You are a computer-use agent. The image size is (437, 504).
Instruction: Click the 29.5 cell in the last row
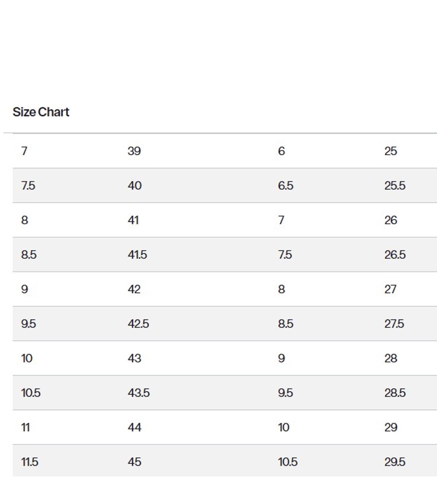(395, 462)
